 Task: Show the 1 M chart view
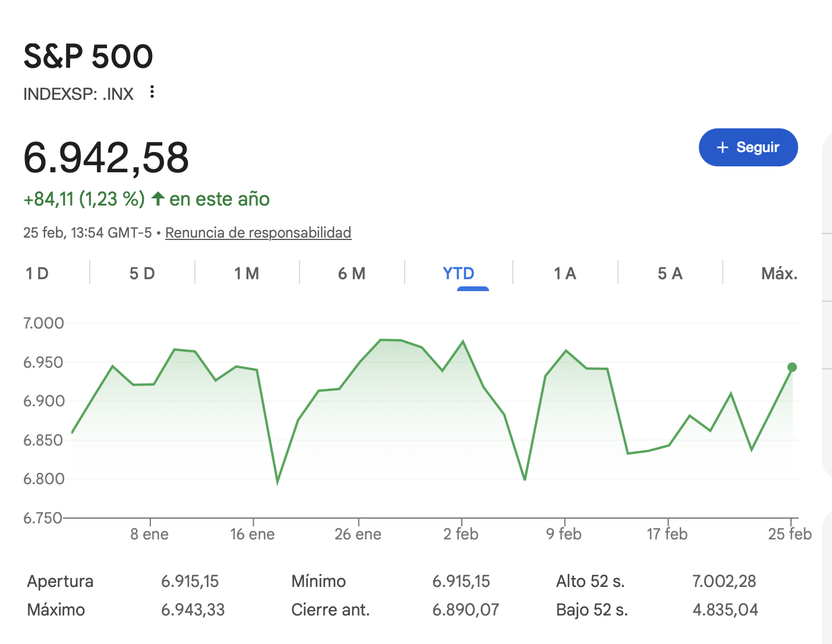coord(247,273)
